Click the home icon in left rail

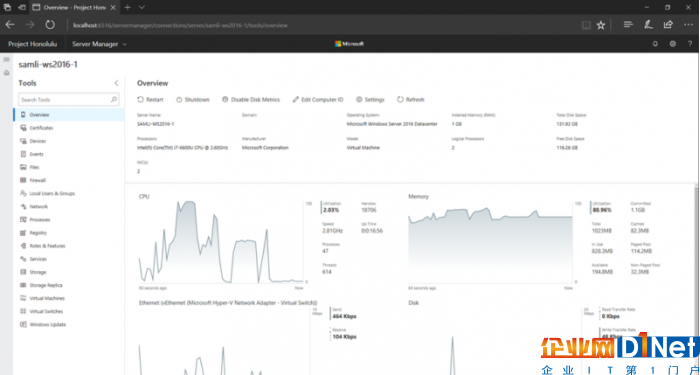click(6, 73)
